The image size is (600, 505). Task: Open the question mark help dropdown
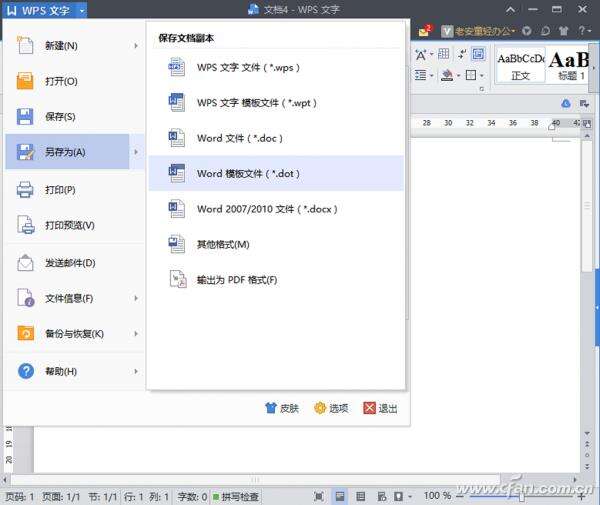coord(585,31)
